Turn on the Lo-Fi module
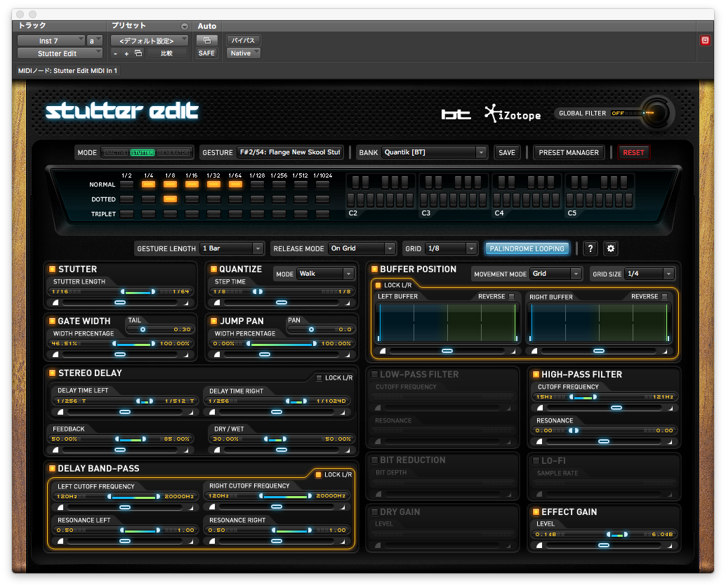This screenshot has width=726, height=588. click(x=536, y=461)
